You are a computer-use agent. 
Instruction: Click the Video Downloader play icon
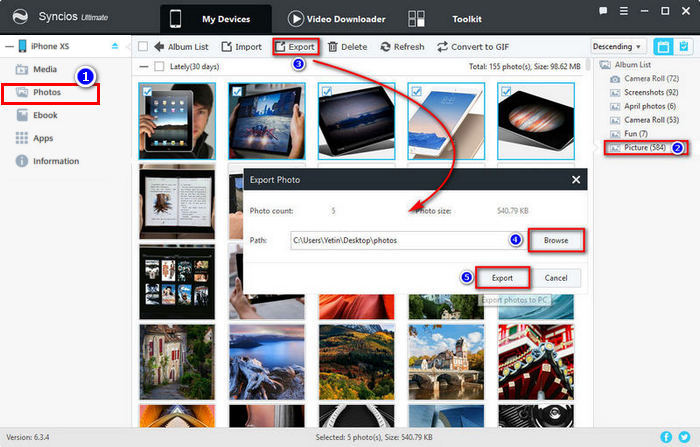295,19
